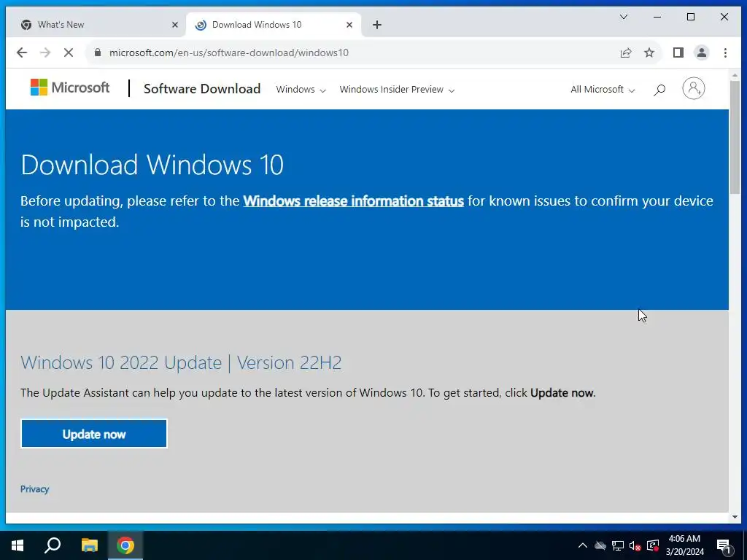Open the tab search chevron in title bar
Image resolution: width=747 pixels, height=560 pixels.
pyautogui.click(x=623, y=17)
